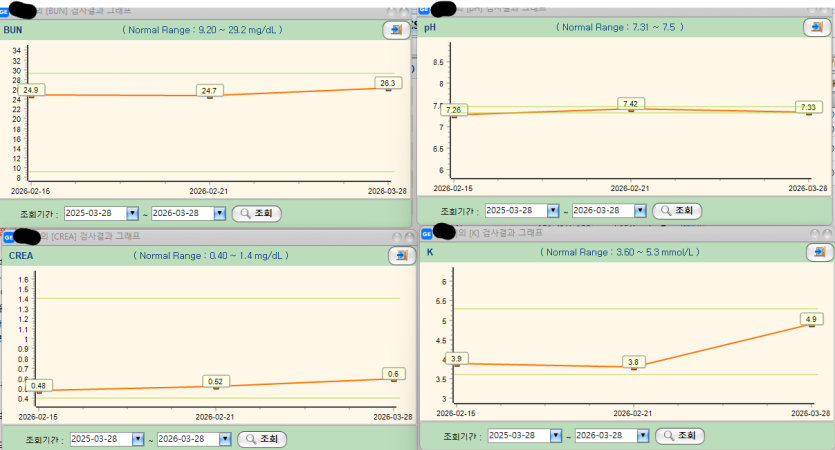Click the 7.26 data point on pH graph

coord(454,110)
